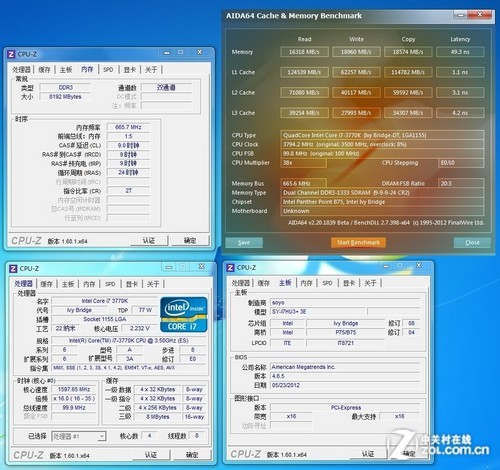Screen dimensions: 500x470
Task: Close the CPU-Z mainboard window
Action: [419, 266]
